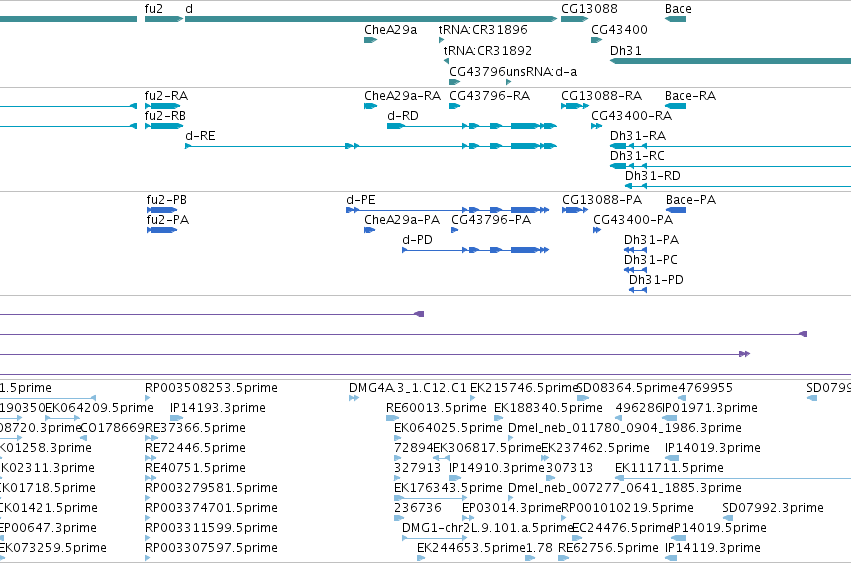This screenshot has width=851, height=563.
Task: Select the IP14119.3prime EST
Action: click(x=671, y=558)
